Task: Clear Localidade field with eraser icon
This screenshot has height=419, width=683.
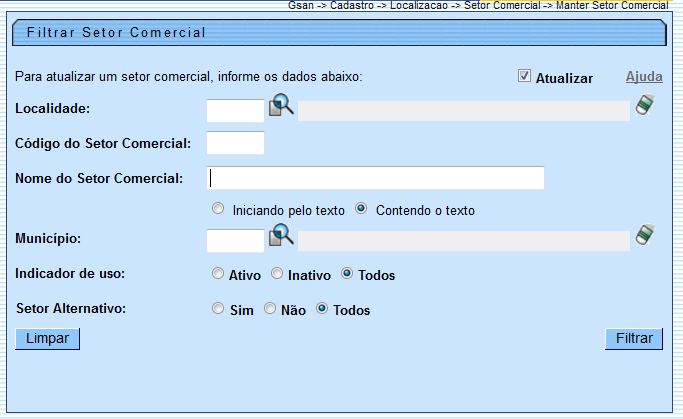Action: 645,106
